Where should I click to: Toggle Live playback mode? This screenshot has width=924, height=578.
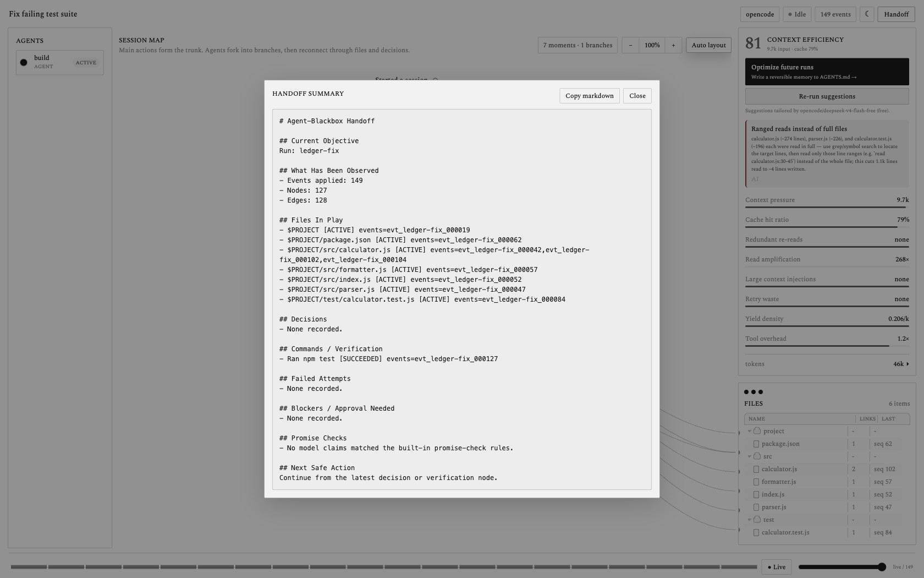click(x=776, y=567)
